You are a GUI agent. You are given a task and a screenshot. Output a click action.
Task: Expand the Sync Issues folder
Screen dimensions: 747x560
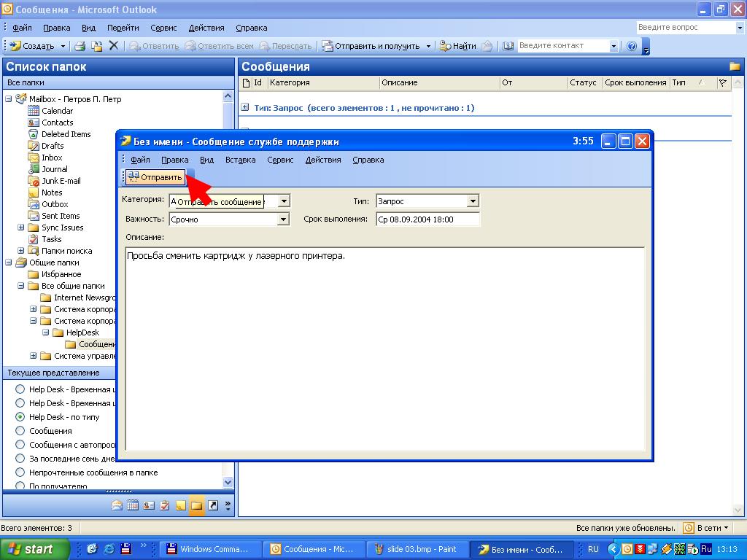click(21, 227)
